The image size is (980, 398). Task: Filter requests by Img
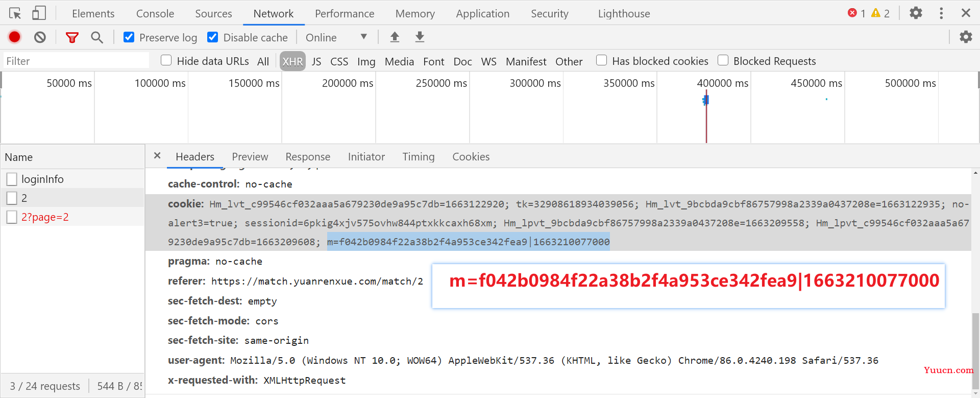pos(366,61)
